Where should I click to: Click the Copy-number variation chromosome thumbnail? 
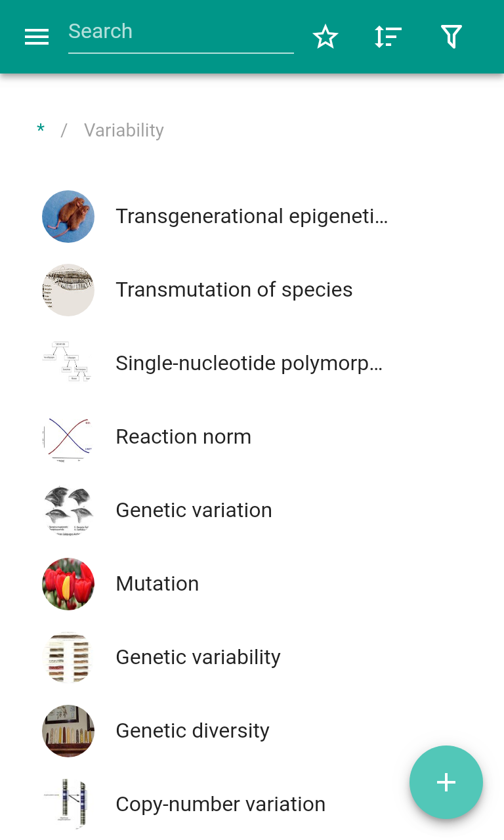[x=68, y=805]
